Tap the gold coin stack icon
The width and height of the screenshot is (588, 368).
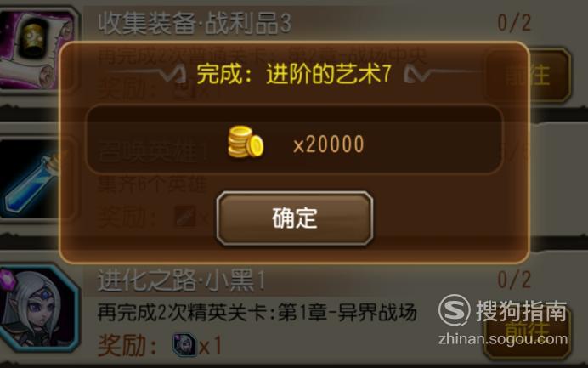246,142
